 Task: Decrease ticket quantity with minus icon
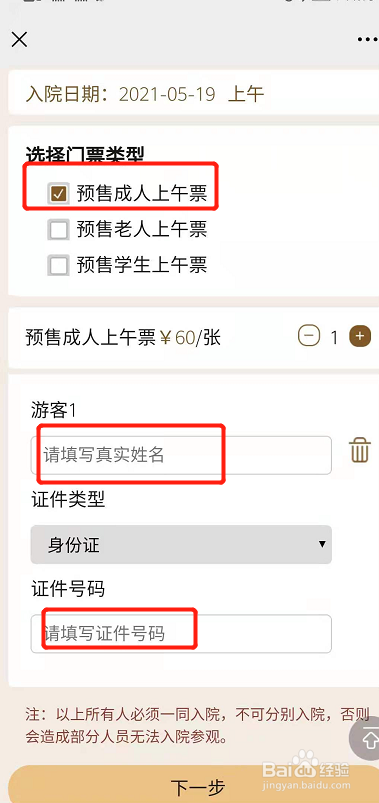click(x=309, y=336)
